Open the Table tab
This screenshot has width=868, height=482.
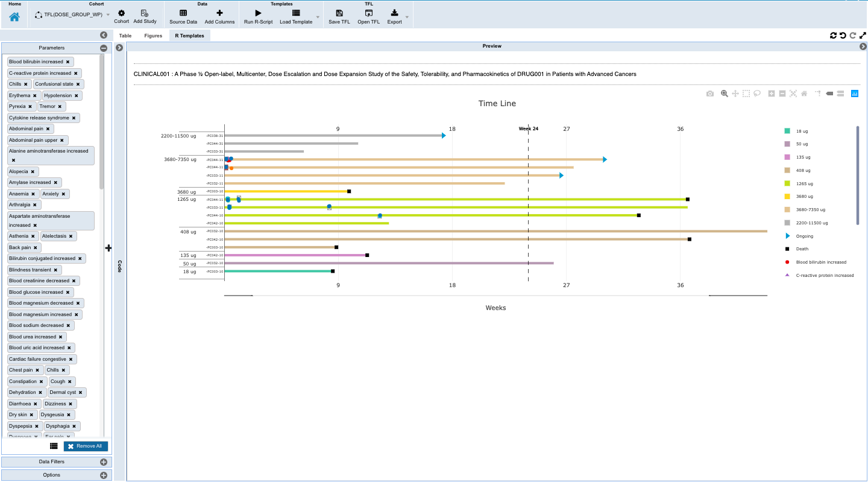(125, 35)
